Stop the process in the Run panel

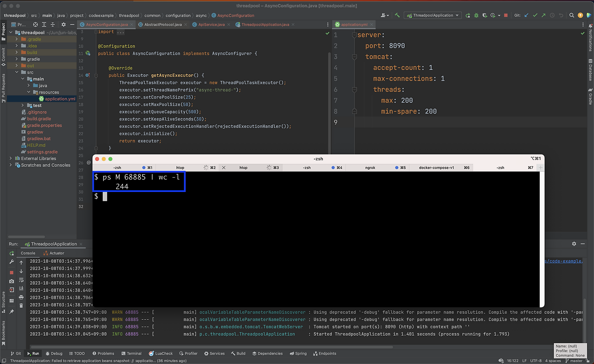[12, 272]
